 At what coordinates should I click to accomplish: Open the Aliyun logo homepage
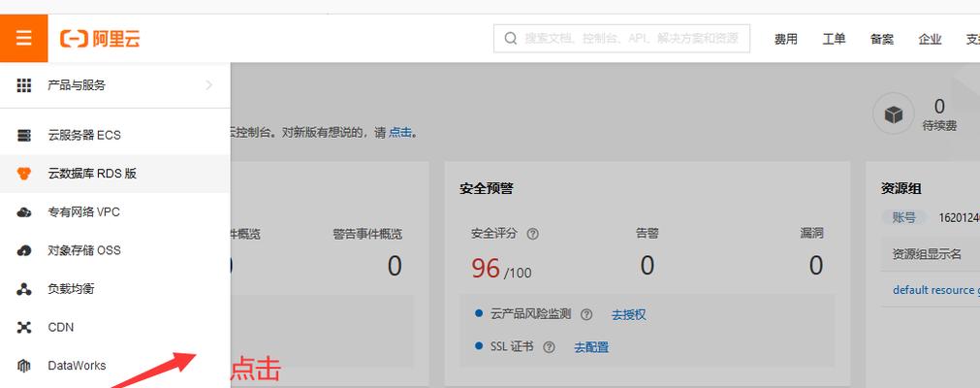100,39
